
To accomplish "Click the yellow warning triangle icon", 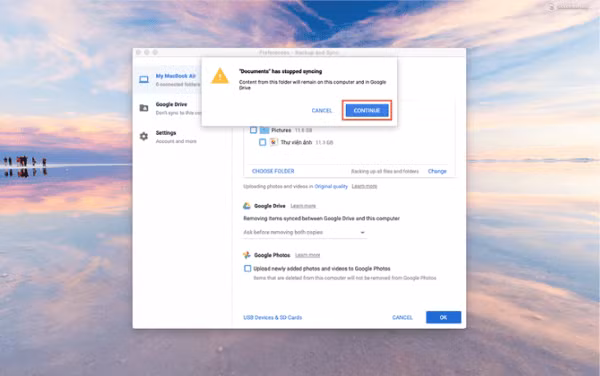I will click(x=220, y=76).
